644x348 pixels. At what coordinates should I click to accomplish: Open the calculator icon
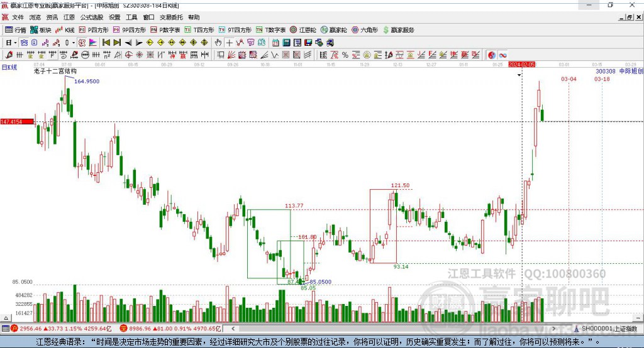[286, 42]
